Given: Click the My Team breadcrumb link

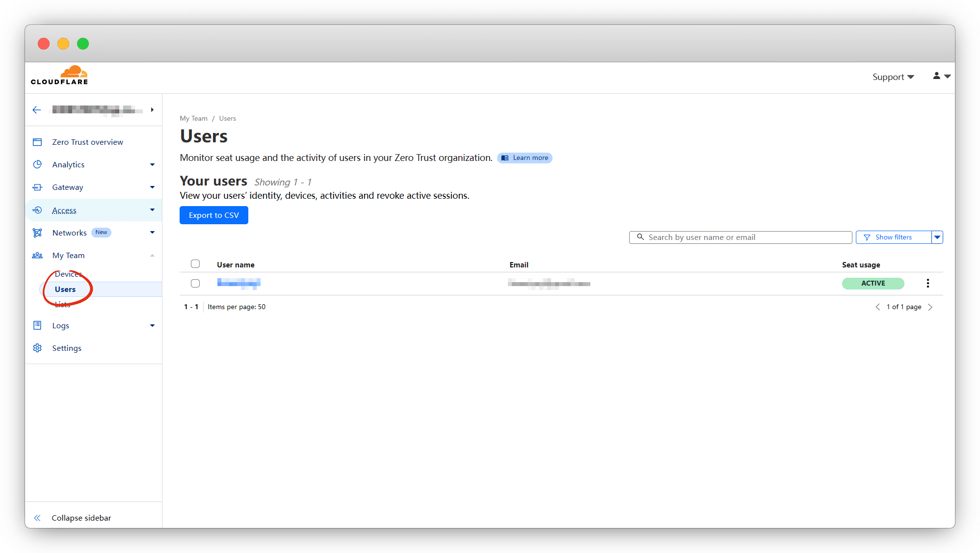Looking at the screenshot, I should (x=193, y=118).
